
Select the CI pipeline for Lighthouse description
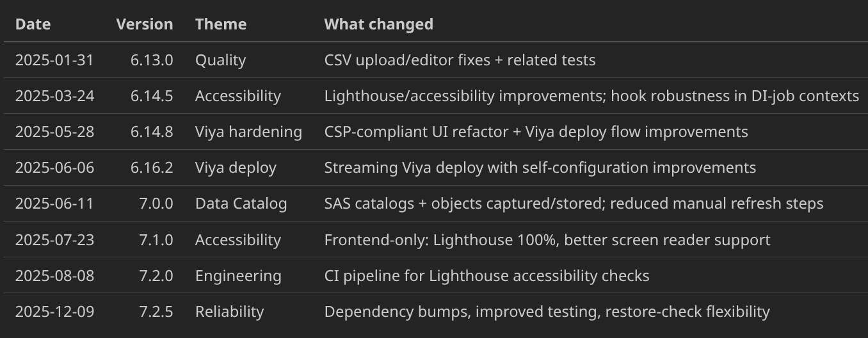pyautogui.click(x=486, y=275)
